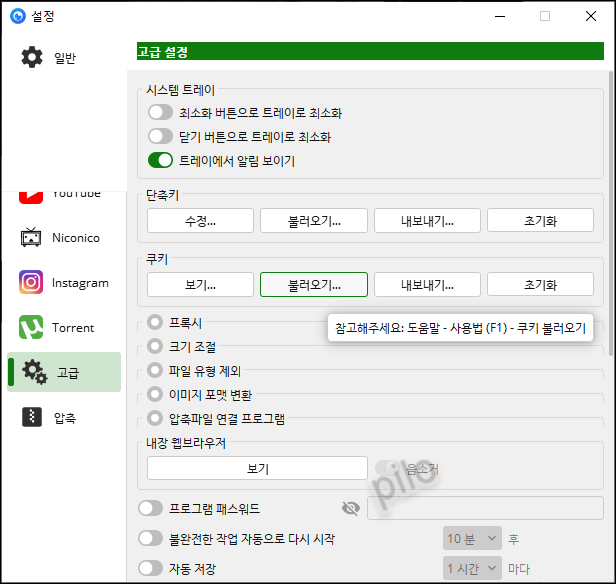The image size is (616, 584).
Task: Toggle 최소화 버튼으로 트레이로 최소화
Action: 160,112
